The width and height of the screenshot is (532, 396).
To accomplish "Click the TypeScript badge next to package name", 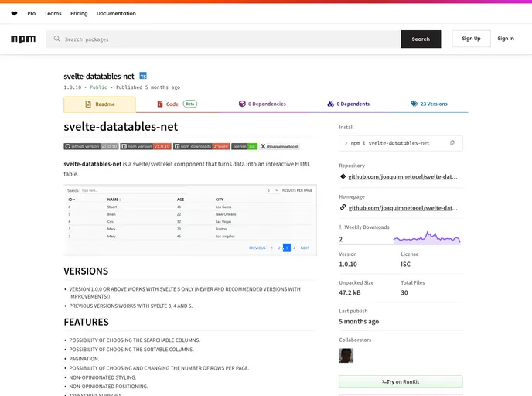I will click(x=143, y=76).
